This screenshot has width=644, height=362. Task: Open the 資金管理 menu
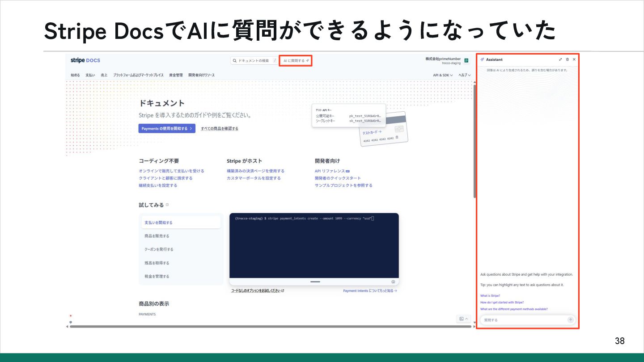(x=176, y=75)
